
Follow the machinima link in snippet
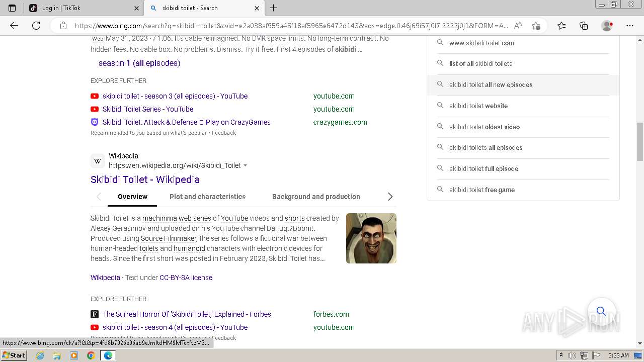click(159, 218)
